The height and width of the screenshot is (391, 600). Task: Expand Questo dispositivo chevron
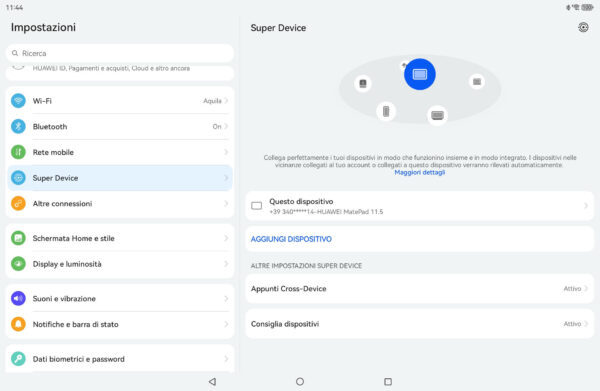(586, 206)
